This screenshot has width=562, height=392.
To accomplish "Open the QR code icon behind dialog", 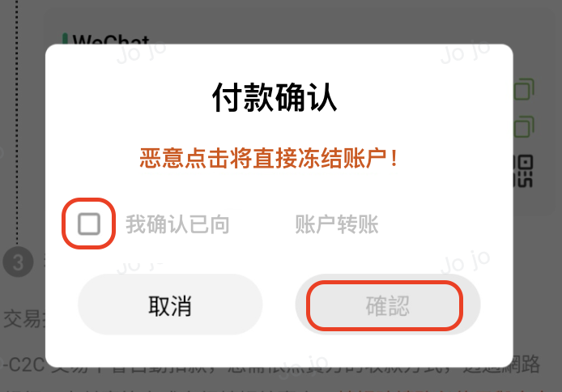I will pyautogui.click(x=523, y=171).
